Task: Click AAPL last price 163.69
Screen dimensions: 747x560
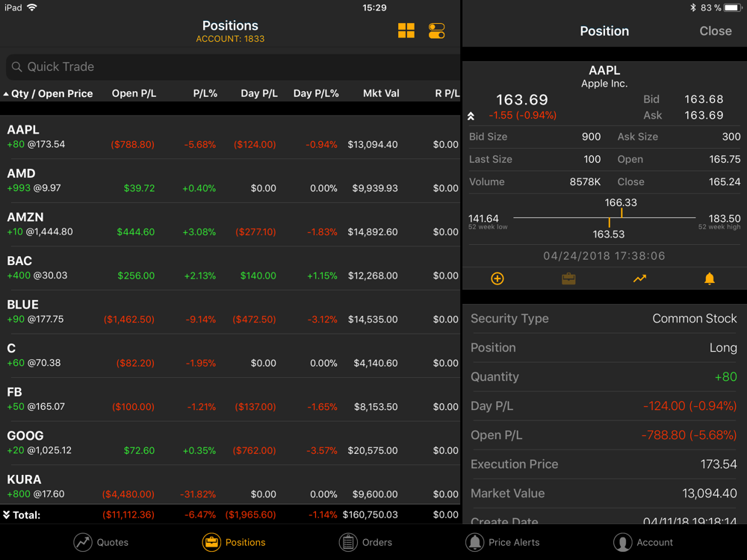Action: pyautogui.click(x=522, y=99)
